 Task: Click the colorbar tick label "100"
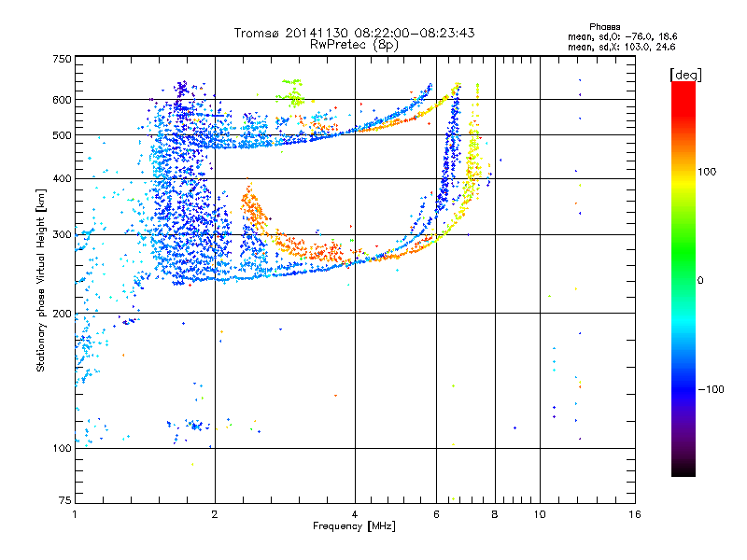[707, 172]
